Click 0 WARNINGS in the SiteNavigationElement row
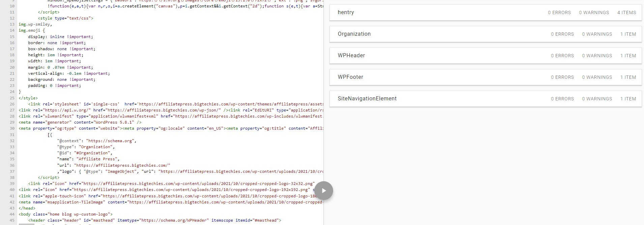Screen dimensions: 644x225 tap(597, 99)
